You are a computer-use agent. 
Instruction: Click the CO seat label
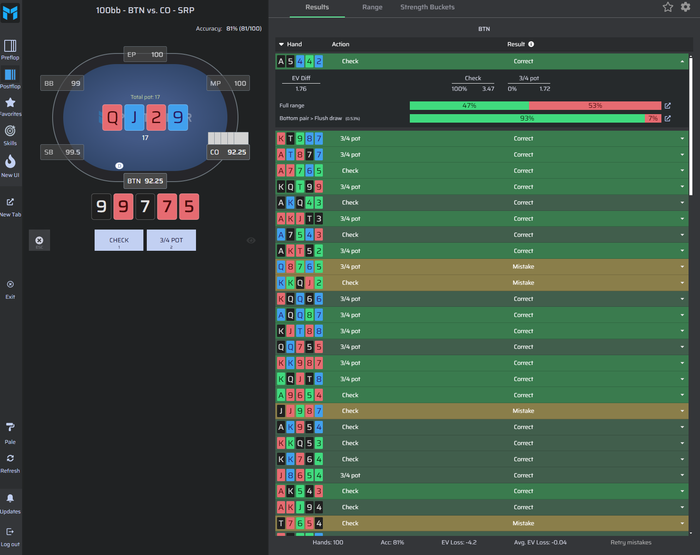point(228,152)
